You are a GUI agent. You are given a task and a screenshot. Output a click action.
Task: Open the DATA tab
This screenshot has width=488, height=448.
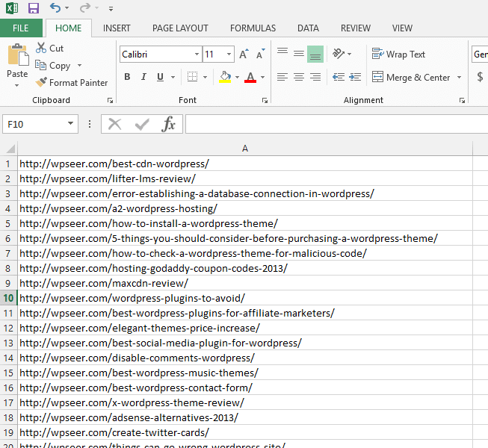coord(308,28)
